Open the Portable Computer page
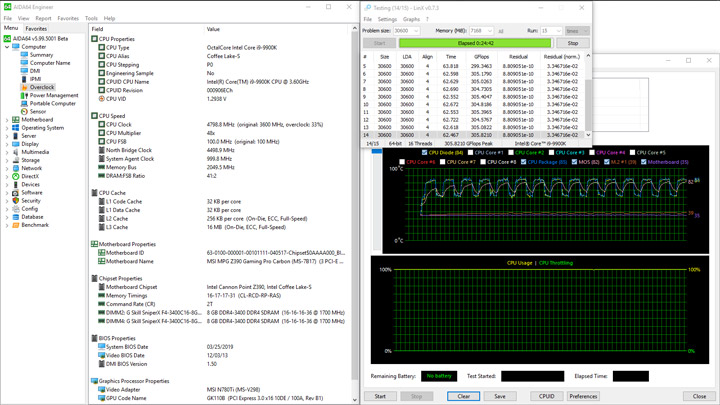The width and height of the screenshot is (720, 405). [x=52, y=103]
